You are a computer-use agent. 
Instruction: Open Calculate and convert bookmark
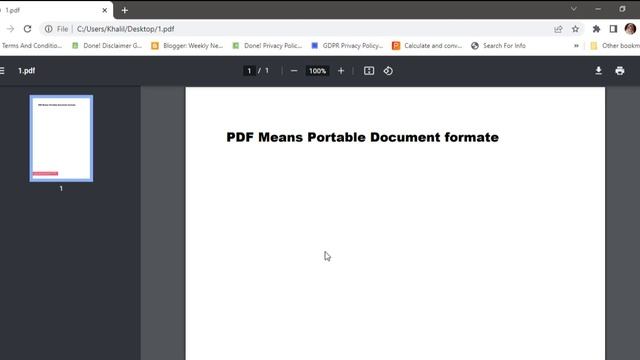coord(427,46)
